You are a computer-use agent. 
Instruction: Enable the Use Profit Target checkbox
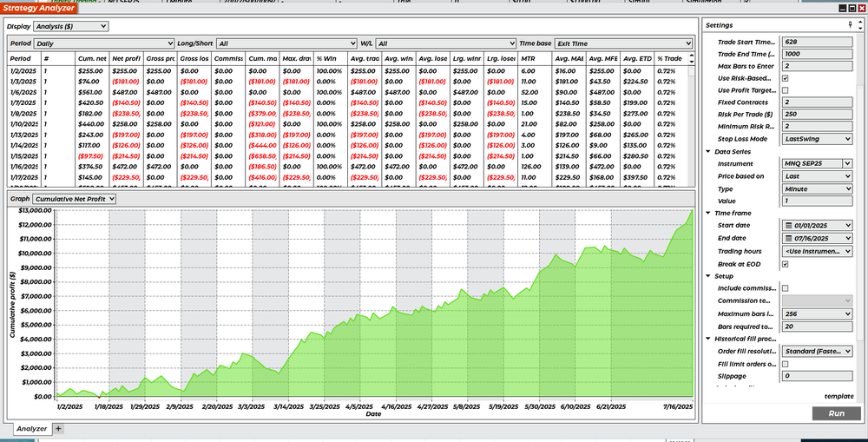(785, 90)
